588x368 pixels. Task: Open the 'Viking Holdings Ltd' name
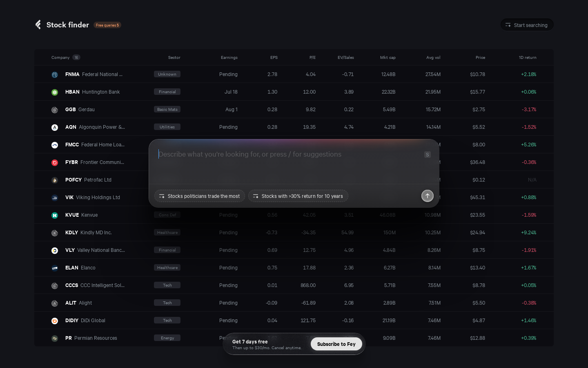[x=98, y=197]
